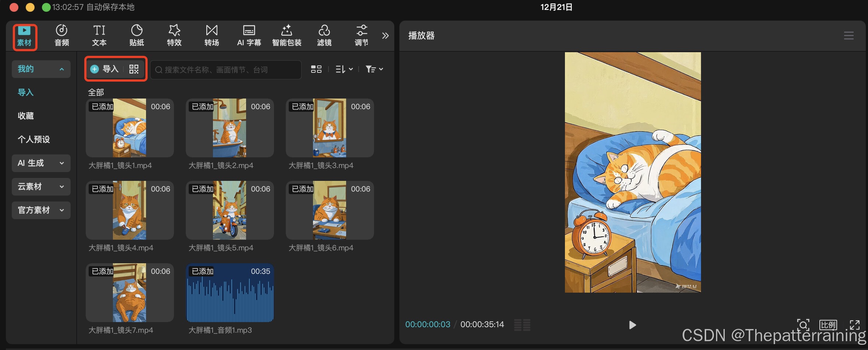Click the 导入 import button with plus icon
The image size is (868, 350).
click(x=104, y=69)
